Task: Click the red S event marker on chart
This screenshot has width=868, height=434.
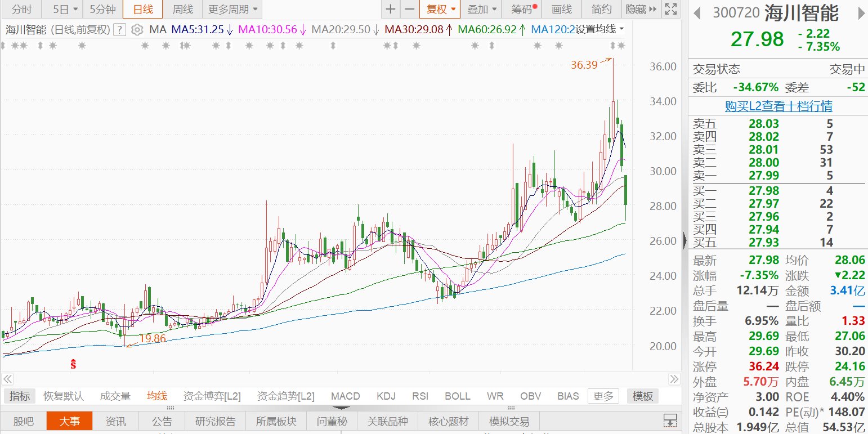Action: coord(73,364)
